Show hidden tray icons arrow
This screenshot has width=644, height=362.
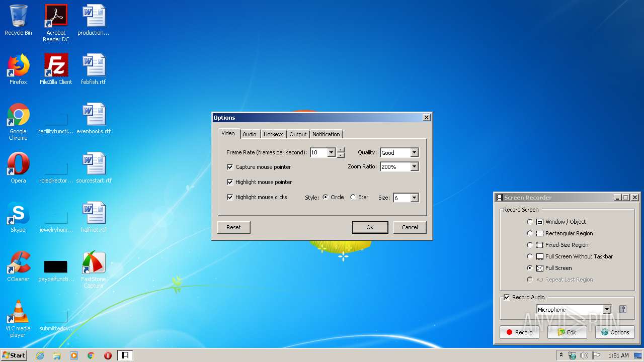[561, 355]
